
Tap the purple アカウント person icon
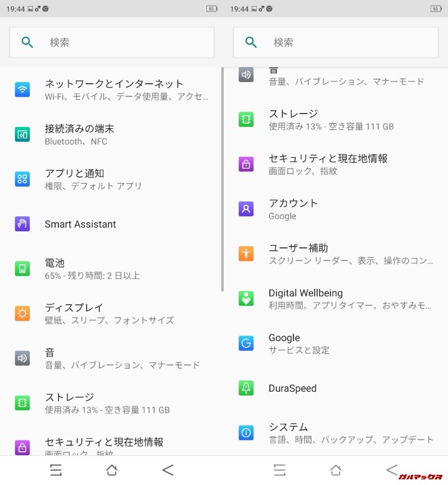click(x=246, y=209)
